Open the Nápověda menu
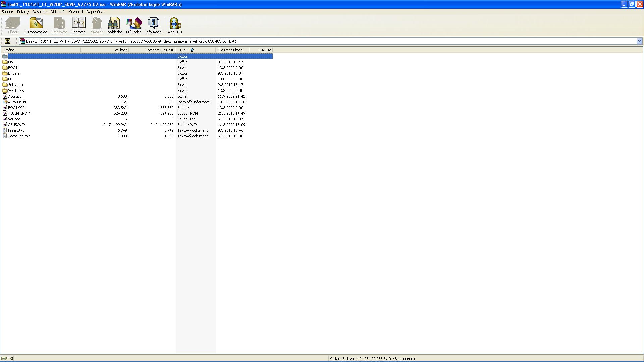The width and height of the screenshot is (644, 362). point(95,12)
